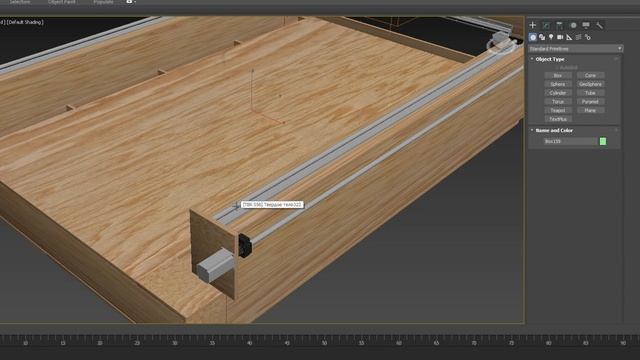Open the Standard Primitives dropdown
Screen dimensions: 640x360
576,49
